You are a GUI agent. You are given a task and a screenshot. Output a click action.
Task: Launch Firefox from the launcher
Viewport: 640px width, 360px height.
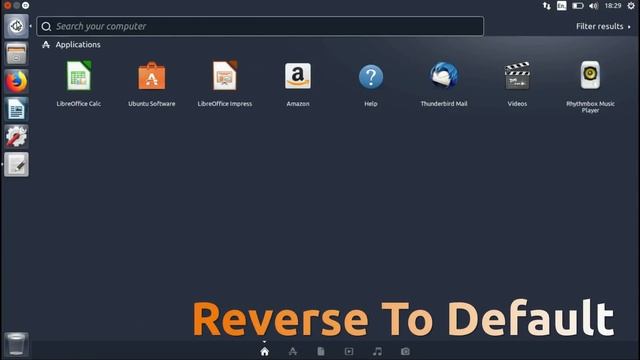(x=16, y=81)
